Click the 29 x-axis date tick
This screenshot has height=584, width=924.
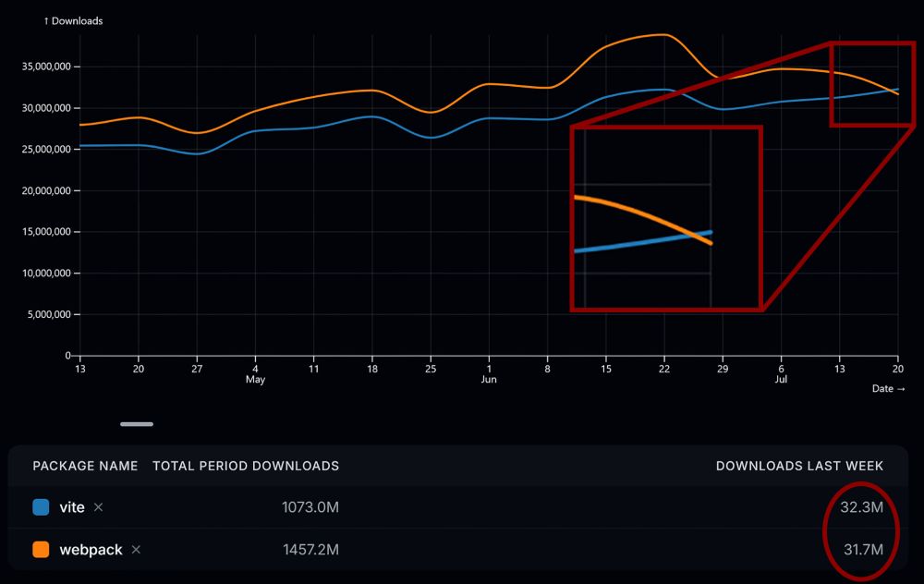click(723, 369)
